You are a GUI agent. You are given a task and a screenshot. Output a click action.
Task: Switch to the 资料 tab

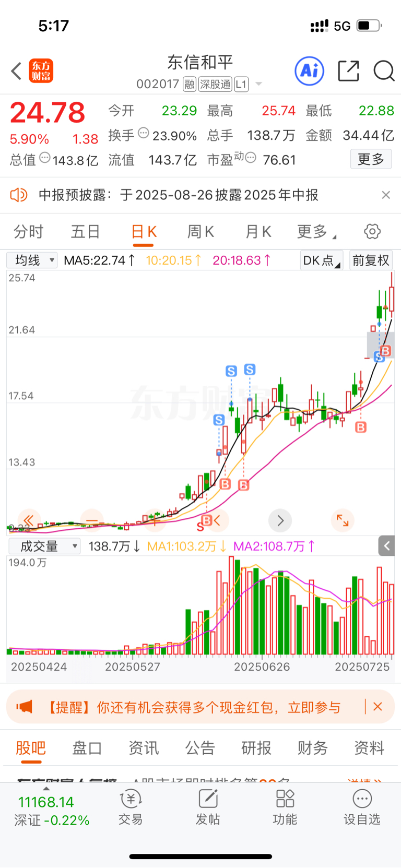(x=369, y=748)
